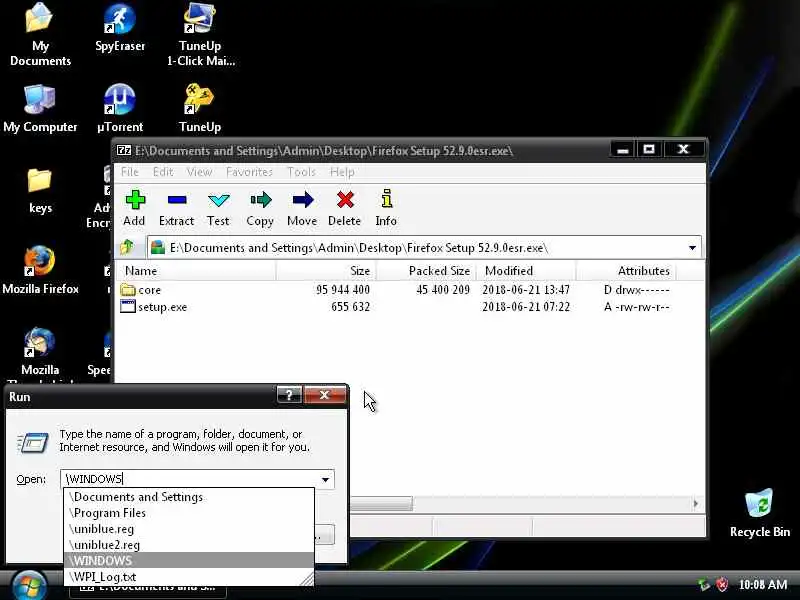Select My Documents desktop icon

(x=40, y=36)
